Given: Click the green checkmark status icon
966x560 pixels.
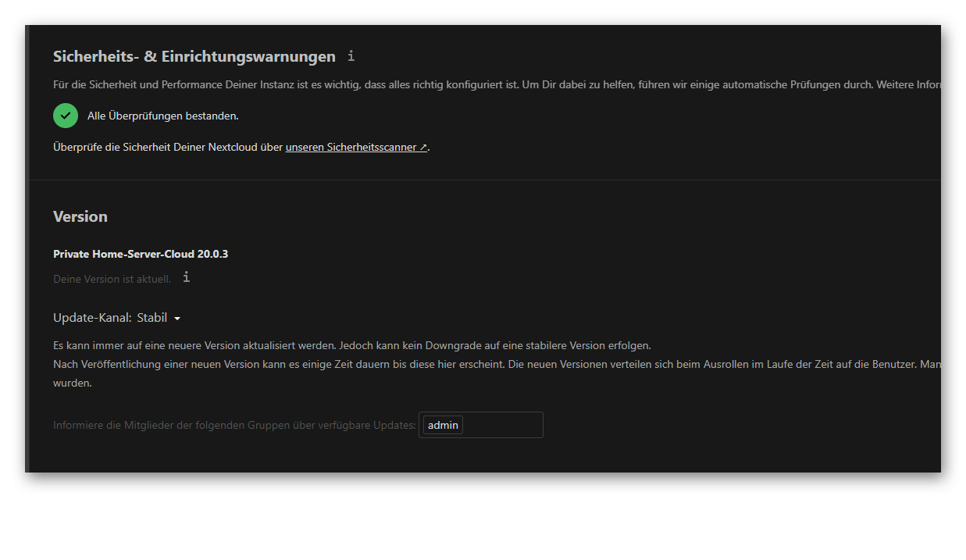Looking at the screenshot, I should (x=66, y=116).
